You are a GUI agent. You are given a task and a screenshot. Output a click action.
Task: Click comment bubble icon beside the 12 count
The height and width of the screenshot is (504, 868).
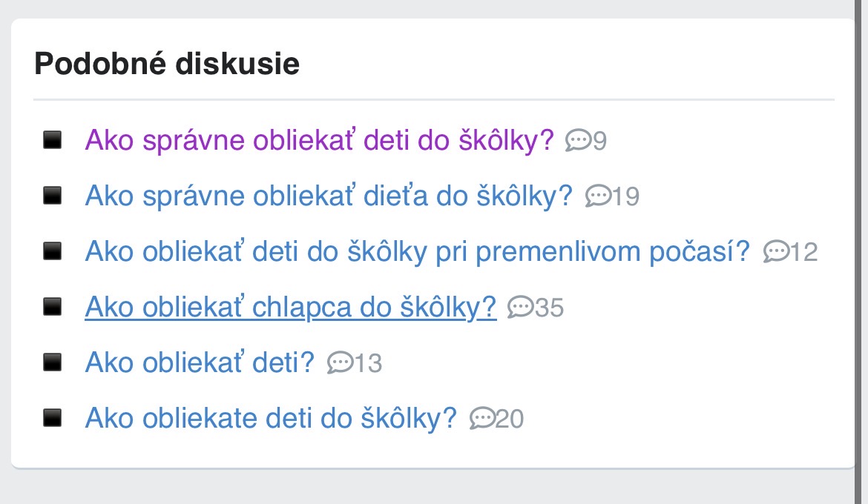point(775,252)
